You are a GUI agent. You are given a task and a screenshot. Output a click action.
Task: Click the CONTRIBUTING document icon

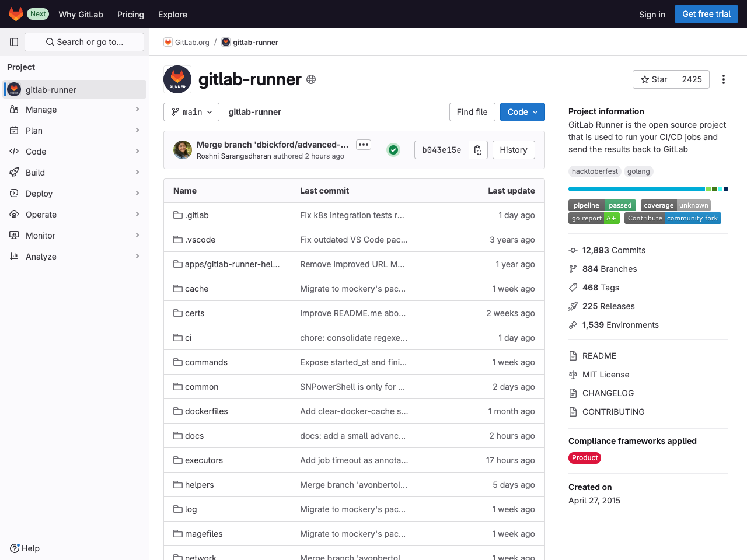(x=573, y=412)
